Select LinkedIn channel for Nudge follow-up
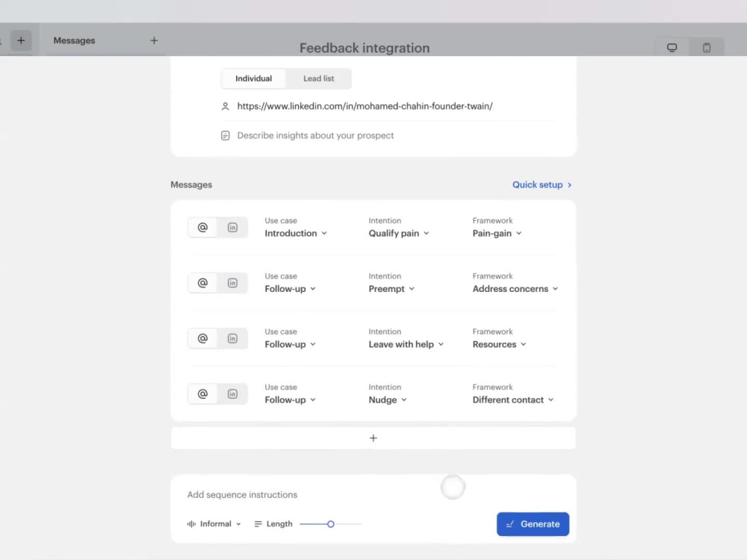Image resolution: width=747 pixels, height=560 pixels. [232, 393]
